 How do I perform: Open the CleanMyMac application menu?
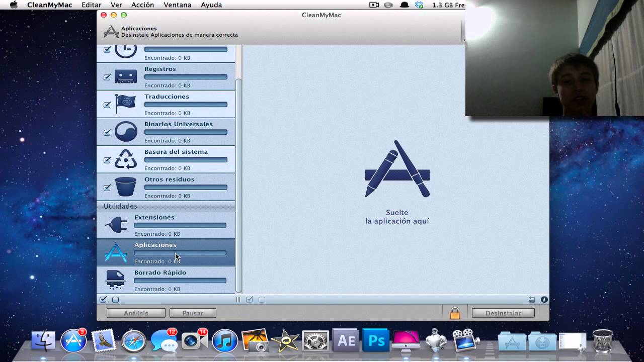(49, 5)
